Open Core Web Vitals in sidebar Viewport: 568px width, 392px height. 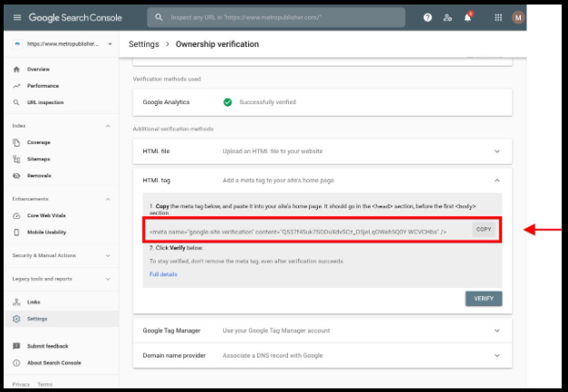click(46, 215)
